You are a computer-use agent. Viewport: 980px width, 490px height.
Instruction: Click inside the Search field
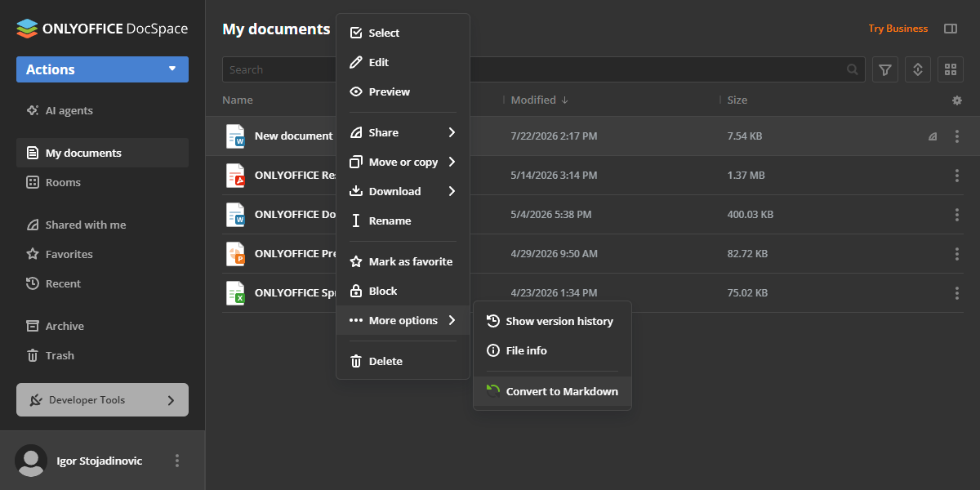(535, 69)
